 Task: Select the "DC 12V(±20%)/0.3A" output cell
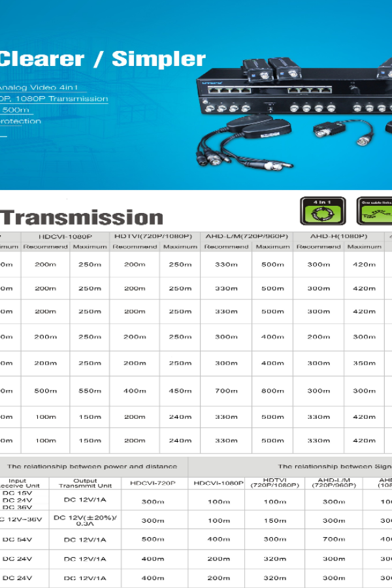(85, 520)
